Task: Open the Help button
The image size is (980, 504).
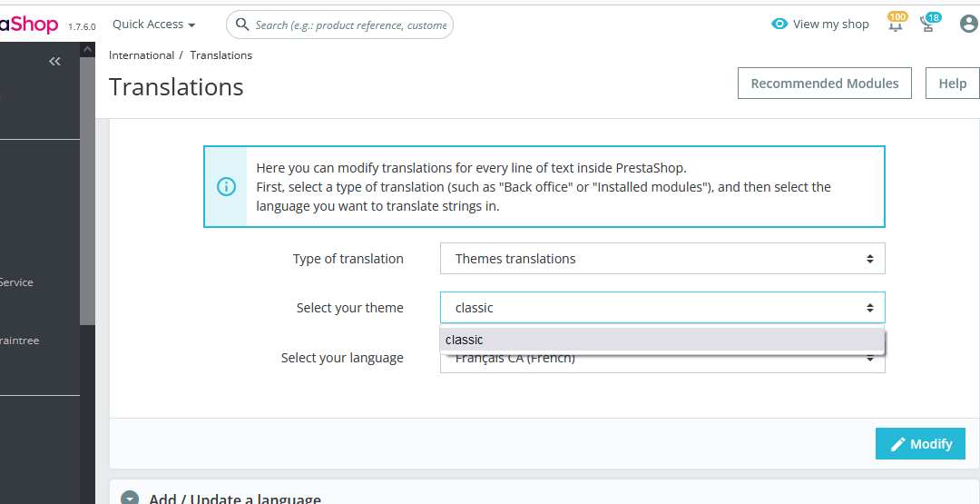Action: [952, 84]
